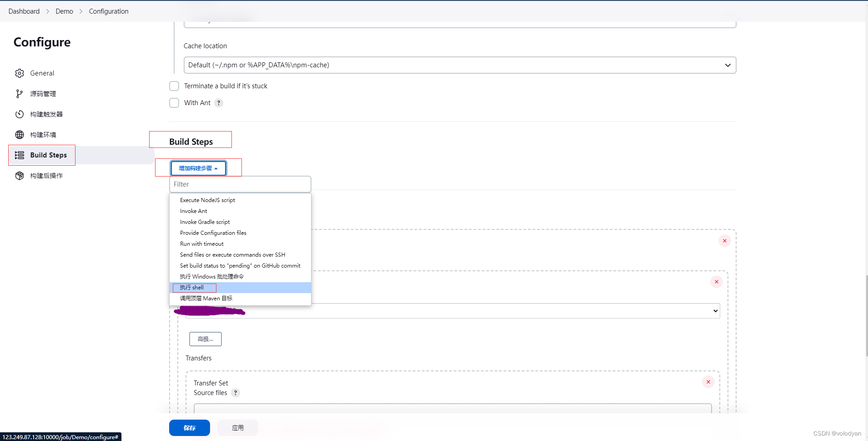Click the 保存 button to save configuration

[190, 427]
